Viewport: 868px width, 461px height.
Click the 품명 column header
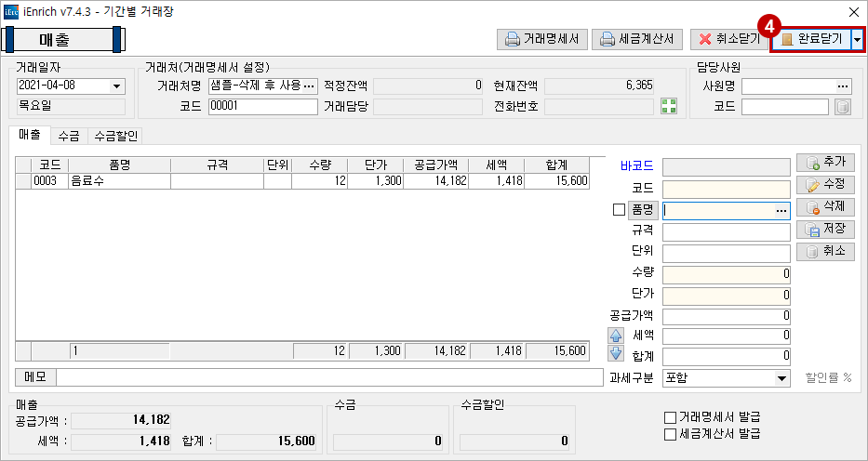pos(120,165)
